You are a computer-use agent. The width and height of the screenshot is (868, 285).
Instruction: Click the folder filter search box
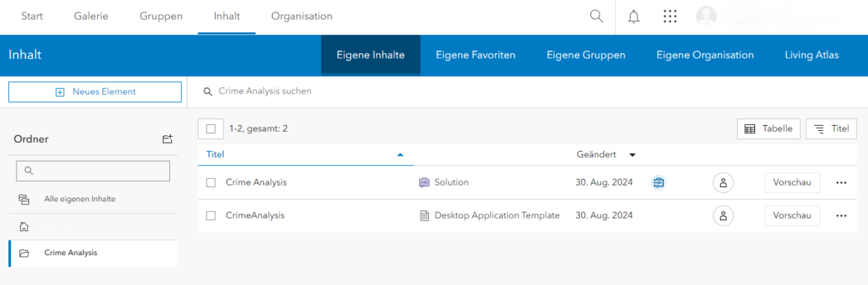[93, 171]
